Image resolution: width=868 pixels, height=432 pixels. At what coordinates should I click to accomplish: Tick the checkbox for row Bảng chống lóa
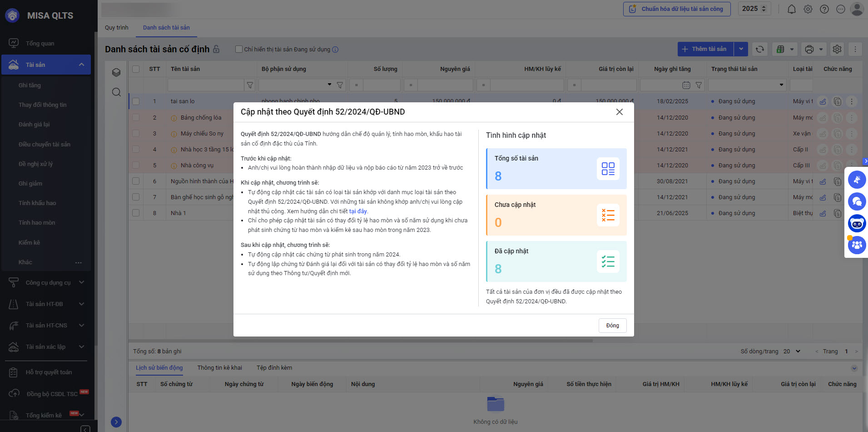136,117
